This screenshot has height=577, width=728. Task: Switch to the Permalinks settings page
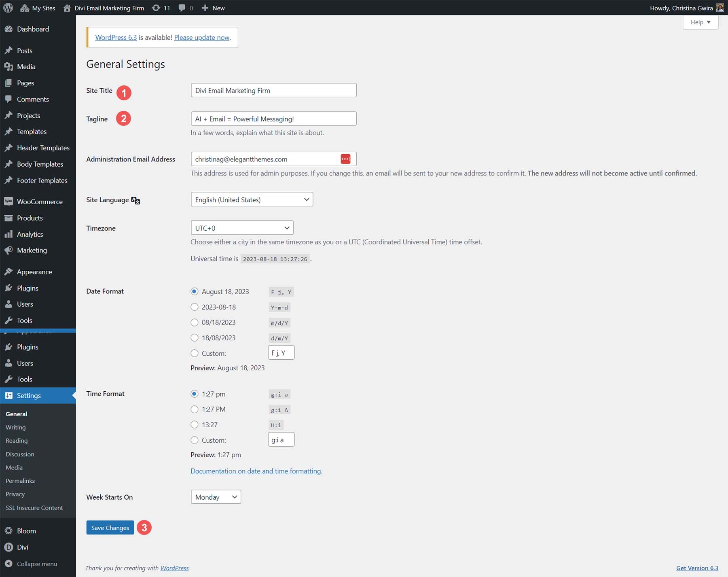point(20,480)
